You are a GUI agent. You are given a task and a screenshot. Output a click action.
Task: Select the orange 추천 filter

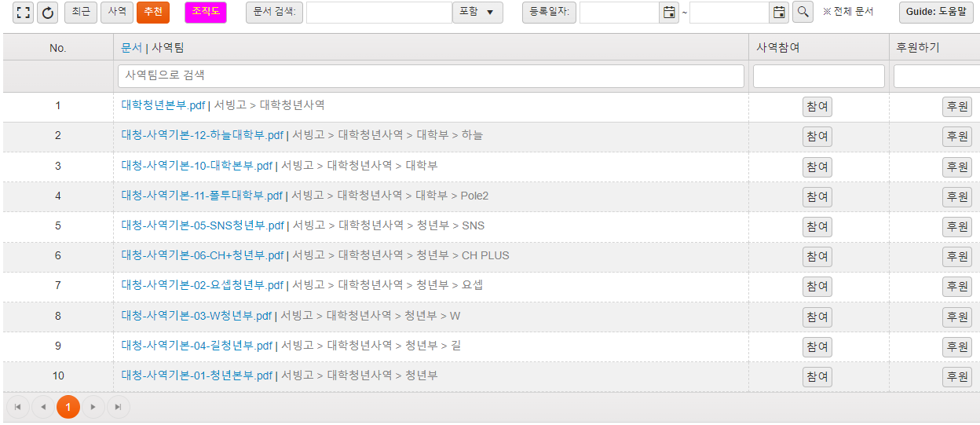[x=152, y=13]
